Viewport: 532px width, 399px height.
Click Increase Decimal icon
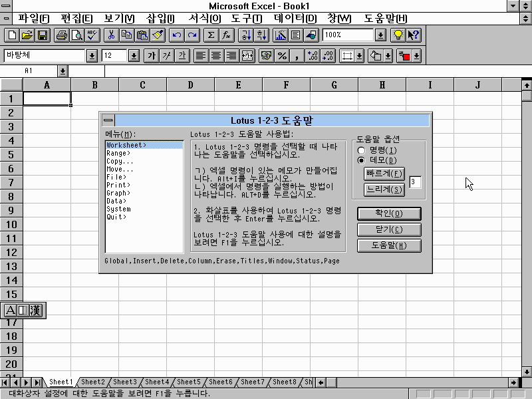click(x=313, y=56)
